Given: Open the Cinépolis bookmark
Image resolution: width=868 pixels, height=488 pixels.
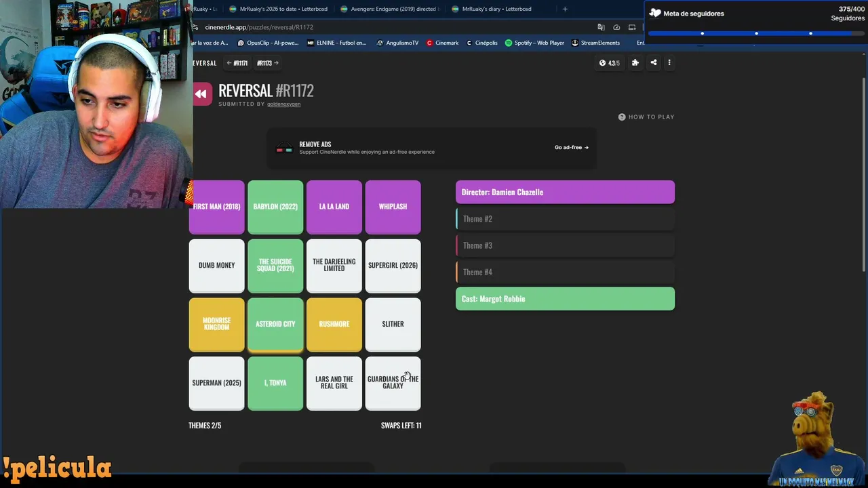Looking at the screenshot, I should click(481, 43).
